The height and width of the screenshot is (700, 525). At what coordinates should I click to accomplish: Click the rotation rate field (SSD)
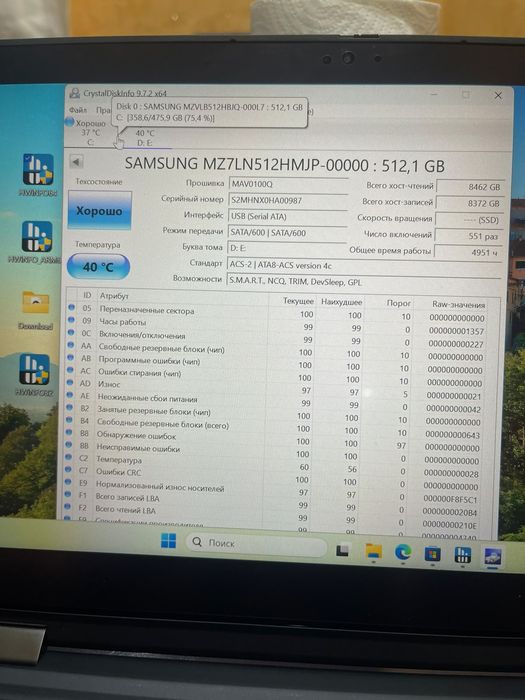point(469,220)
